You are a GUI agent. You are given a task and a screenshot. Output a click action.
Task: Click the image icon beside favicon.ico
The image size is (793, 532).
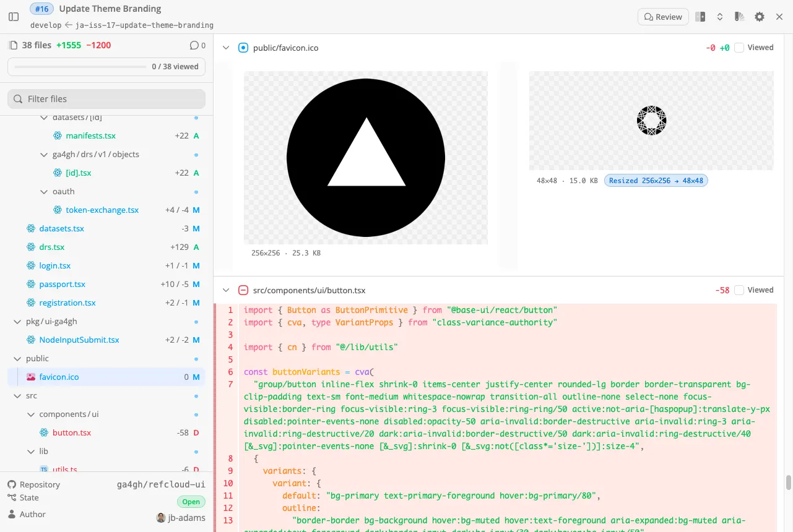31,377
